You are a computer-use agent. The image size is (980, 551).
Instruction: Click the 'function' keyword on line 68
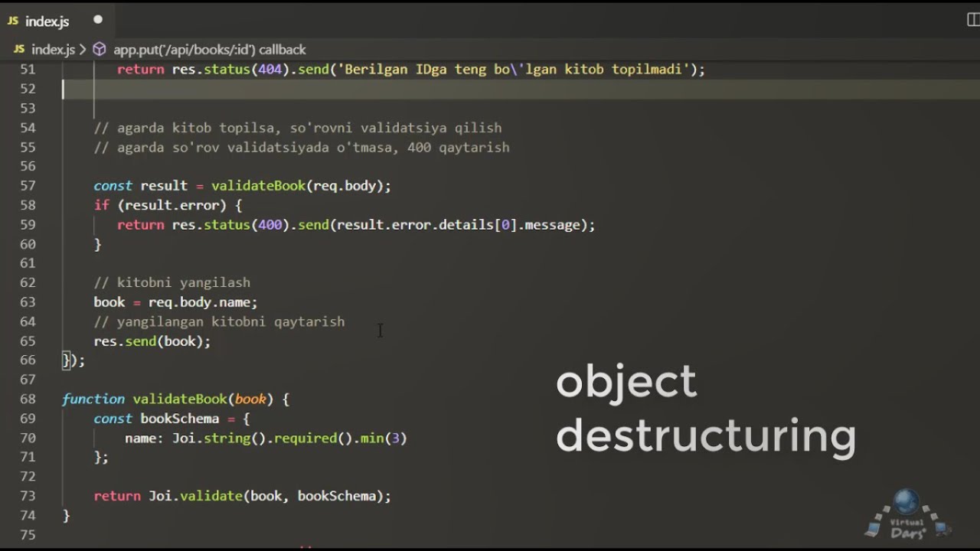93,399
